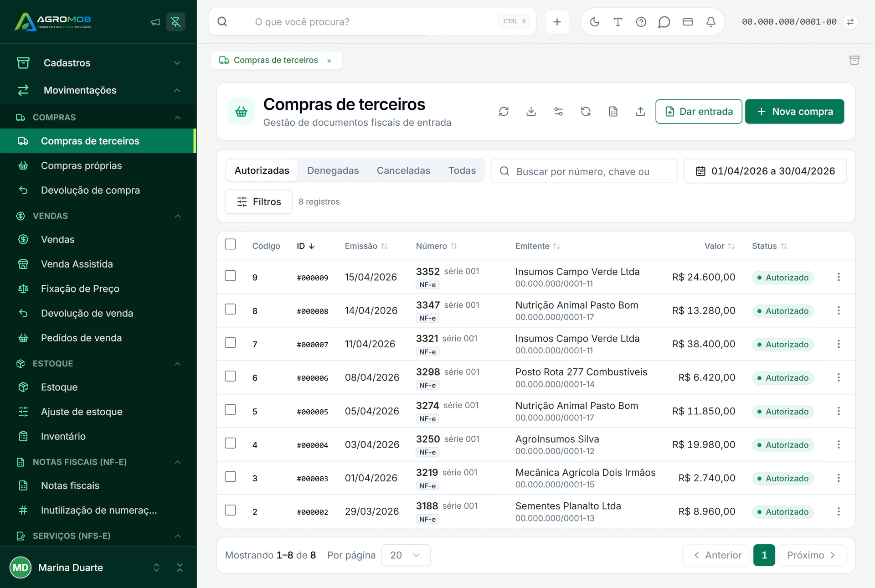Click the upload export icon in header
The image size is (875, 588).
coord(640,112)
